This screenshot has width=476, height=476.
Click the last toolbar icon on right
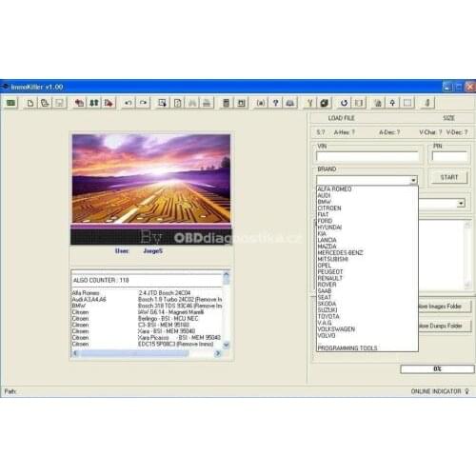[x=427, y=103]
